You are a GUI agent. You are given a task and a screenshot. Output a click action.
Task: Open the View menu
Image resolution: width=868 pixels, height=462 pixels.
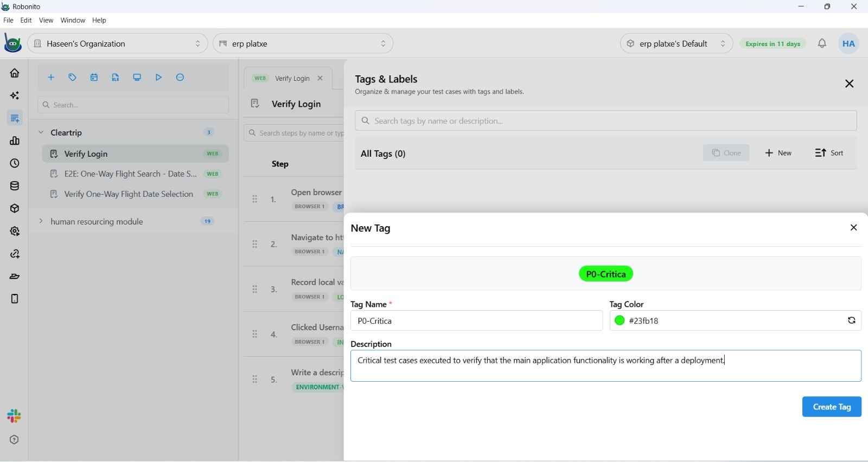coord(46,20)
